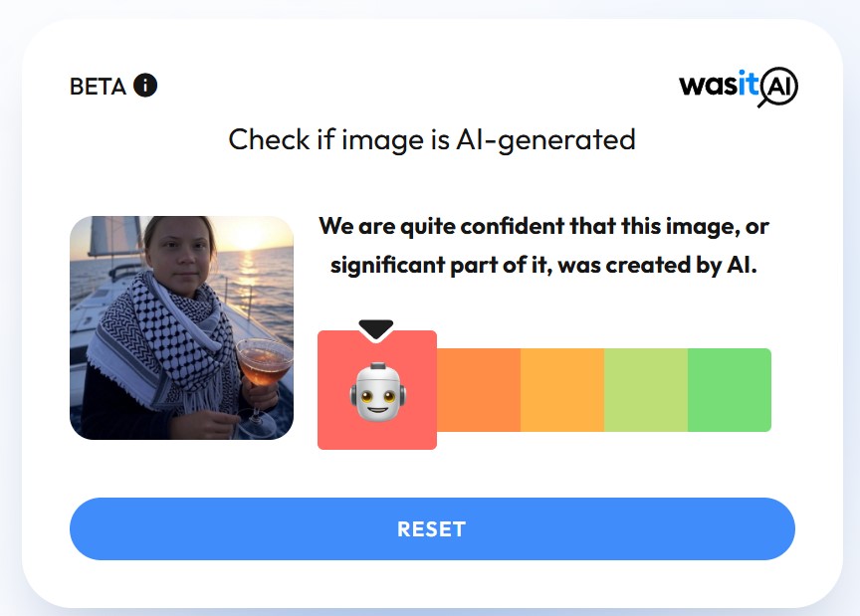This screenshot has width=860, height=616.
Task: Click the magnifying glass AI logo
Action: (778, 87)
